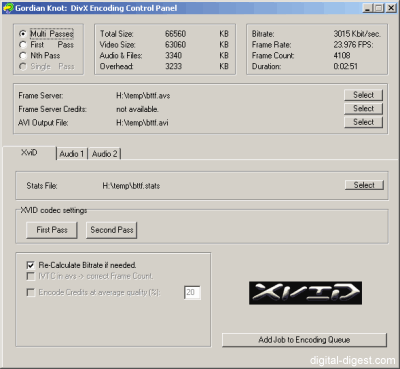
Task: Click the Frame Count value 4108
Action: tap(342, 56)
